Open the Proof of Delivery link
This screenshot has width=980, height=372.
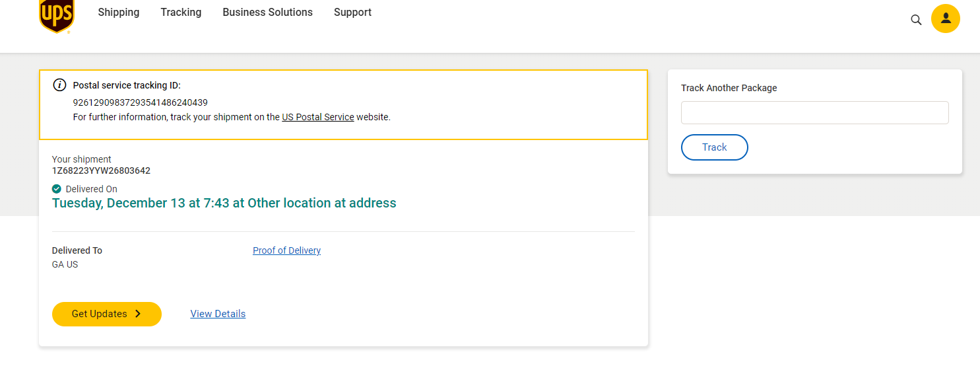click(x=286, y=250)
